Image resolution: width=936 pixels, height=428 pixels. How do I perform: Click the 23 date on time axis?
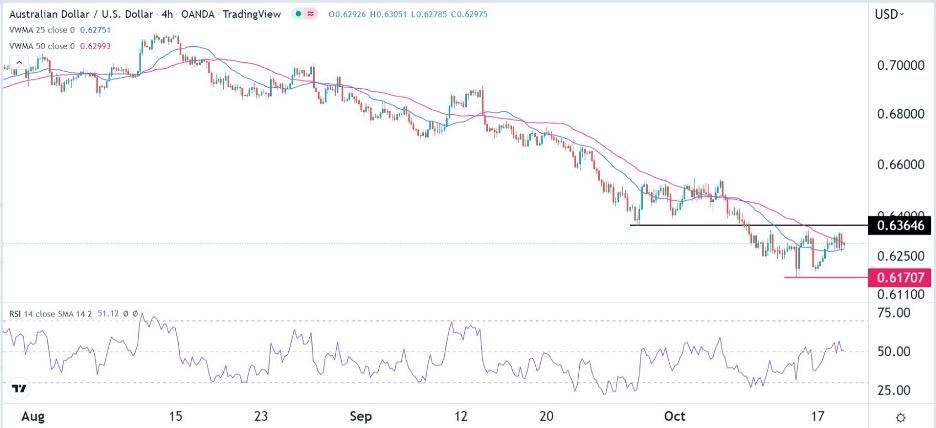point(263,415)
